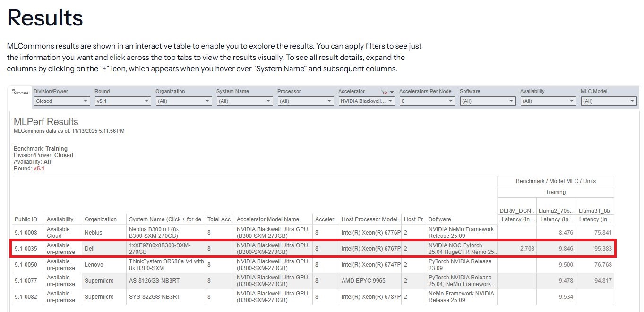The width and height of the screenshot is (644, 312).
Task: Clear the Accelerator filter using funnel icon
Action: tap(384, 92)
